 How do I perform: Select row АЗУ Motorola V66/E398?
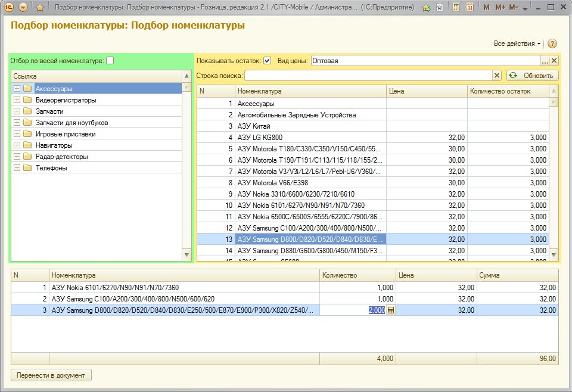[373, 183]
